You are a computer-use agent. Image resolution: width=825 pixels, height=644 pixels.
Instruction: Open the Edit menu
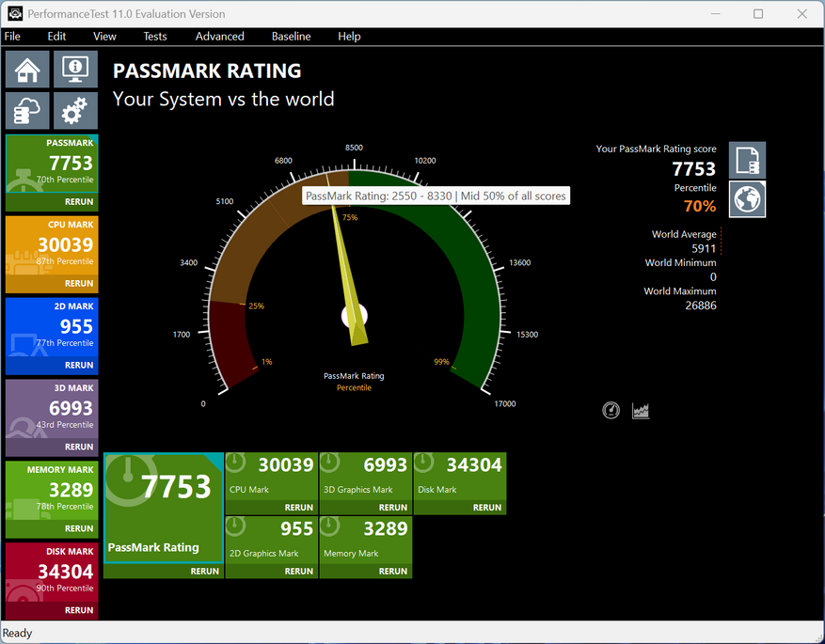pos(56,37)
